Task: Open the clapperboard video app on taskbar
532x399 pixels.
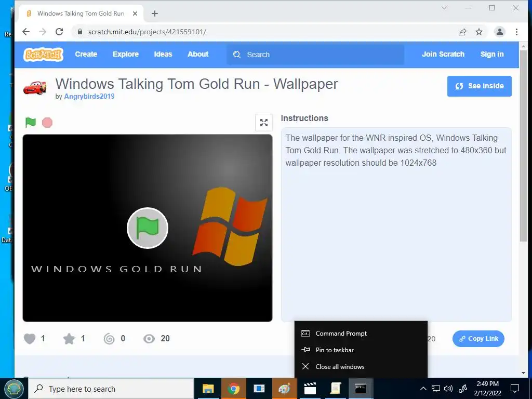Action: (310, 389)
